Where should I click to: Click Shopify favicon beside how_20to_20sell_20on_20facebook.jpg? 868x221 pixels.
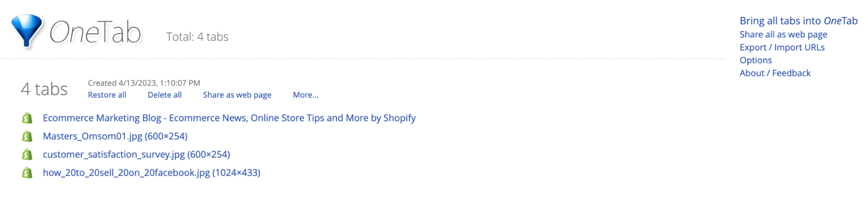27,173
